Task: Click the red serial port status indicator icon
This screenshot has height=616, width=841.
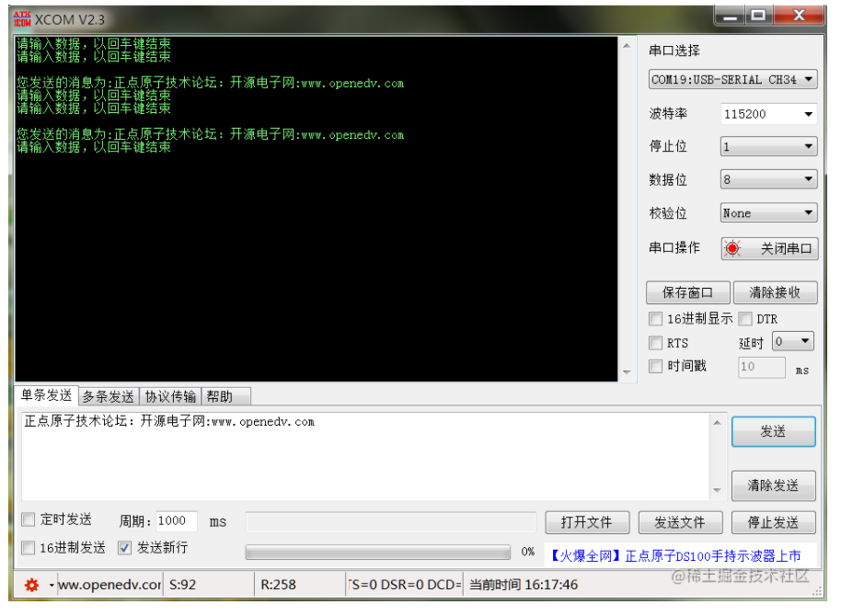Action: tap(732, 248)
